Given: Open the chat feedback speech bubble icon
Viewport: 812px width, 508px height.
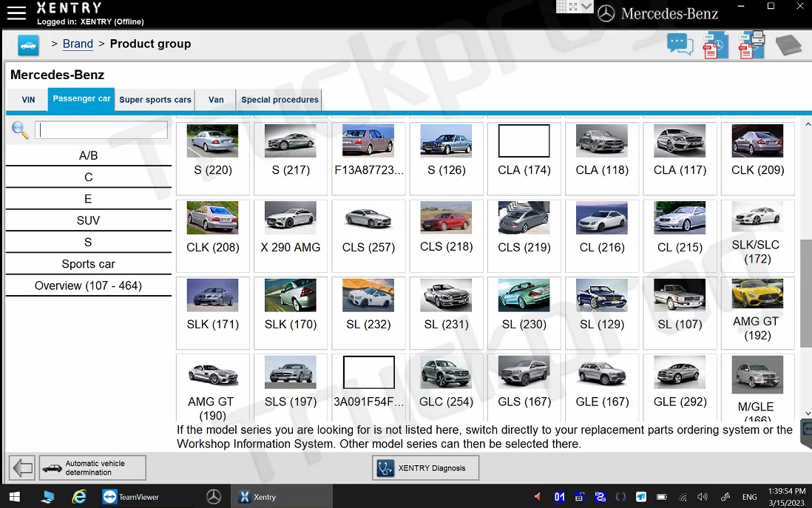Looking at the screenshot, I should coord(680,44).
